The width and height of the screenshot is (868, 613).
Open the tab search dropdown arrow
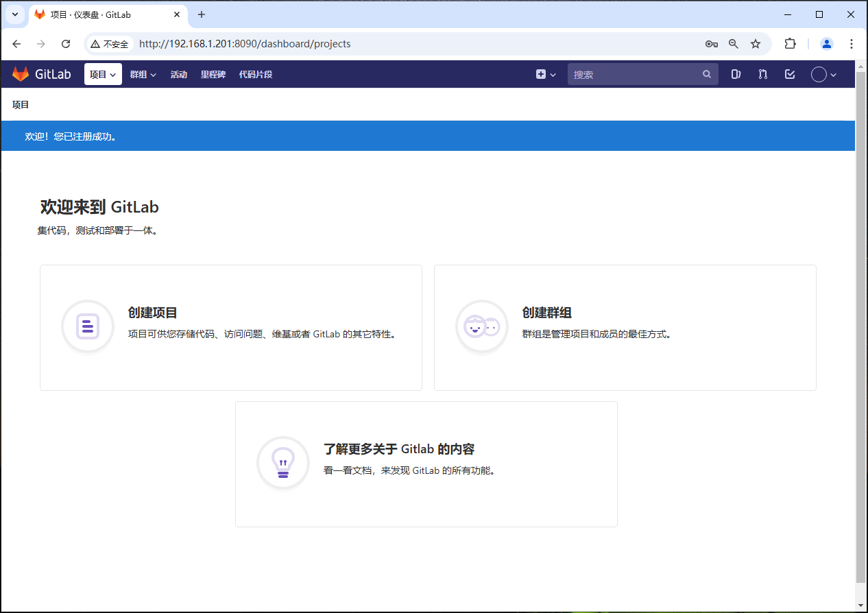[x=14, y=14]
